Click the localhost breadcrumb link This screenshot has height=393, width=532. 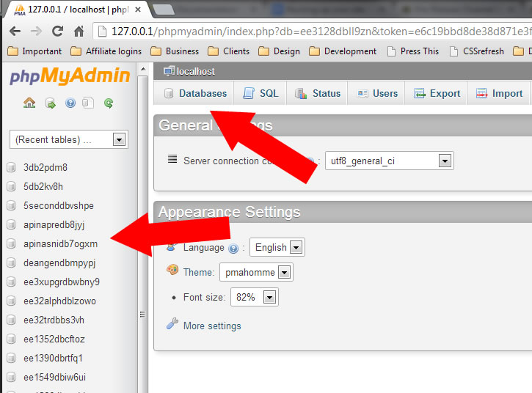[x=196, y=72]
